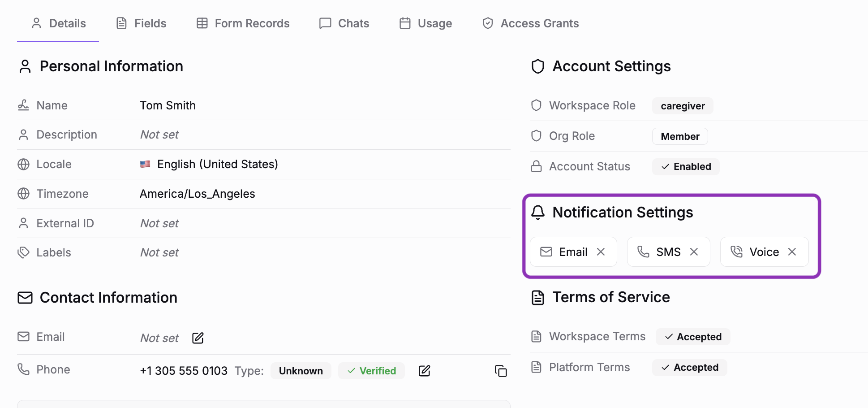Click the person icon next to Personal Information
Screen dimensions: 868x408
[25, 66]
